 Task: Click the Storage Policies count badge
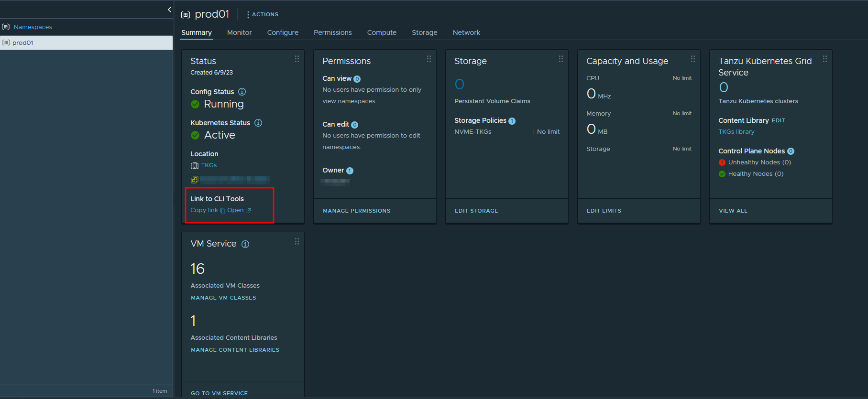coord(512,121)
